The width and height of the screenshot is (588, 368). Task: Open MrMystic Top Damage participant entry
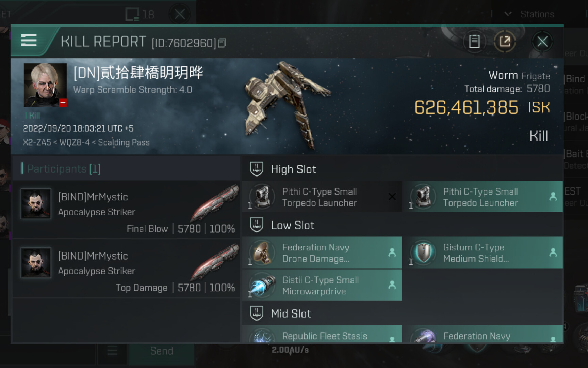126,269
